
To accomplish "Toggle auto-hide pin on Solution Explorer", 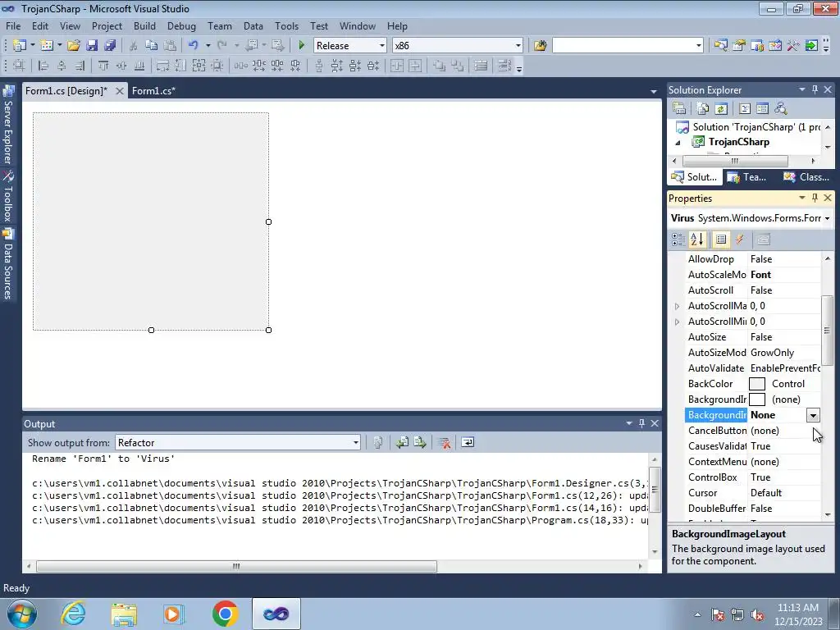I will [x=815, y=90].
